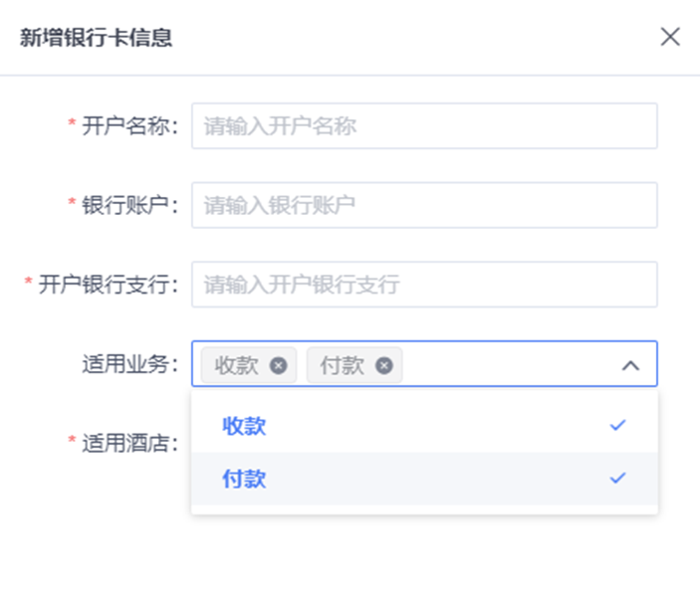Screen dimensions: 700x603
Task: Focus the 开户名称 input field
Action: point(424,125)
